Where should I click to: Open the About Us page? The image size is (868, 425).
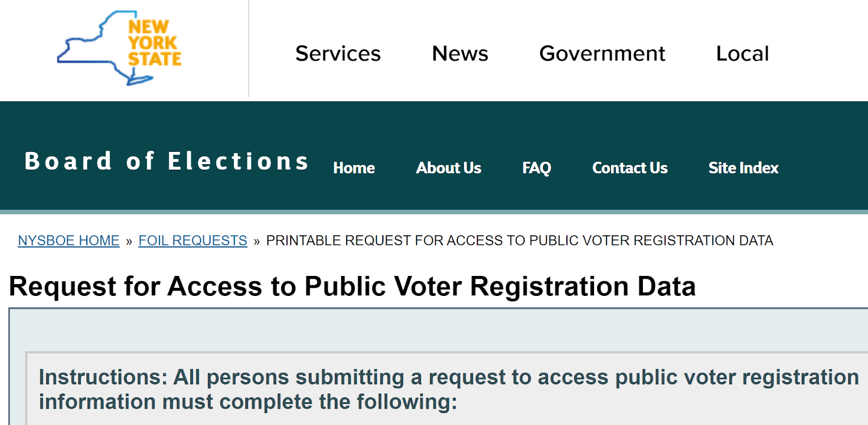click(449, 168)
